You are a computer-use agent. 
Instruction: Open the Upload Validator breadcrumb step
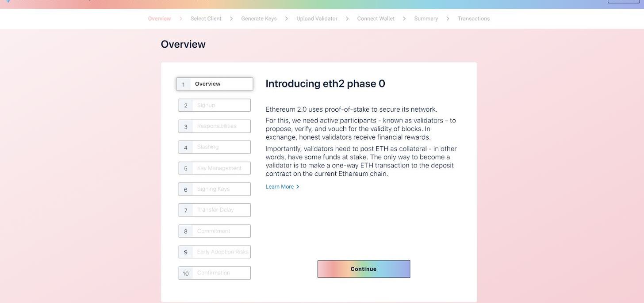coord(317,19)
